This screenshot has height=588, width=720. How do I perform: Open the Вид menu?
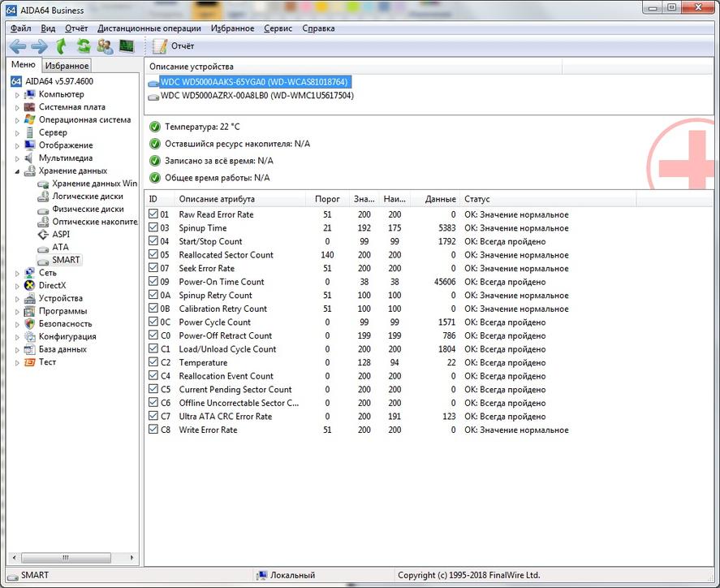(48, 28)
